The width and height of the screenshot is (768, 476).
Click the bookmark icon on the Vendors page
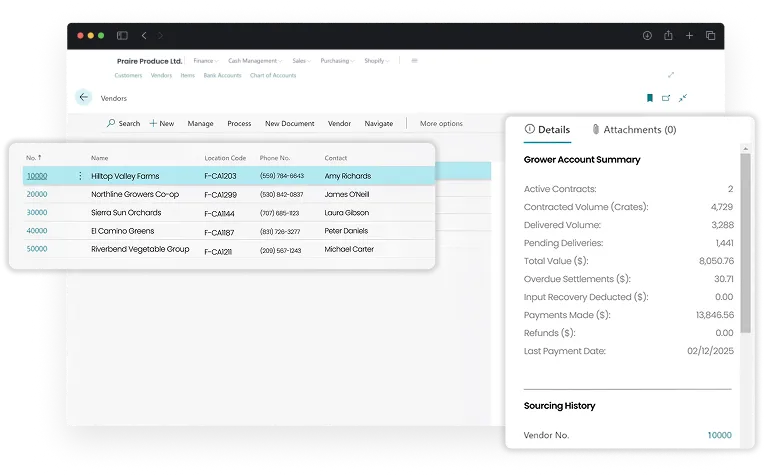point(650,98)
